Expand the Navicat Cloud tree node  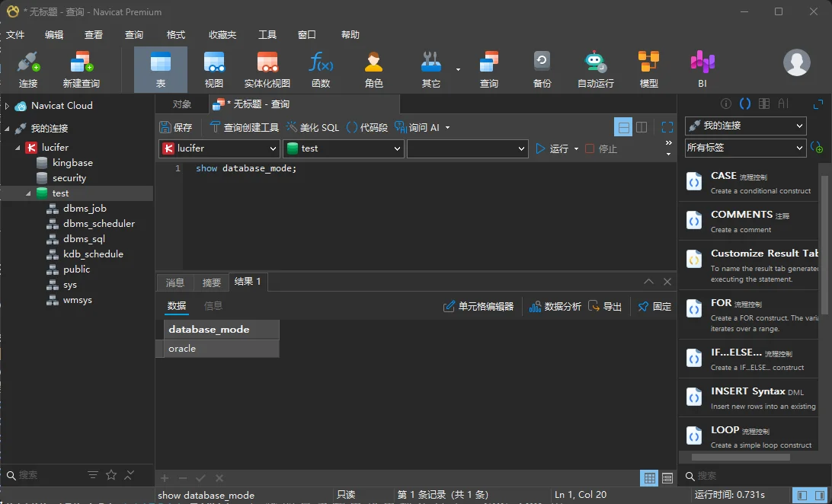click(7, 106)
